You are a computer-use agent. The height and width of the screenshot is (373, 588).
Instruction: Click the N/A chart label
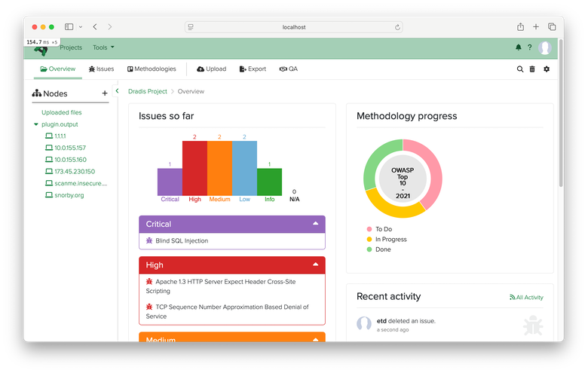click(294, 199)
